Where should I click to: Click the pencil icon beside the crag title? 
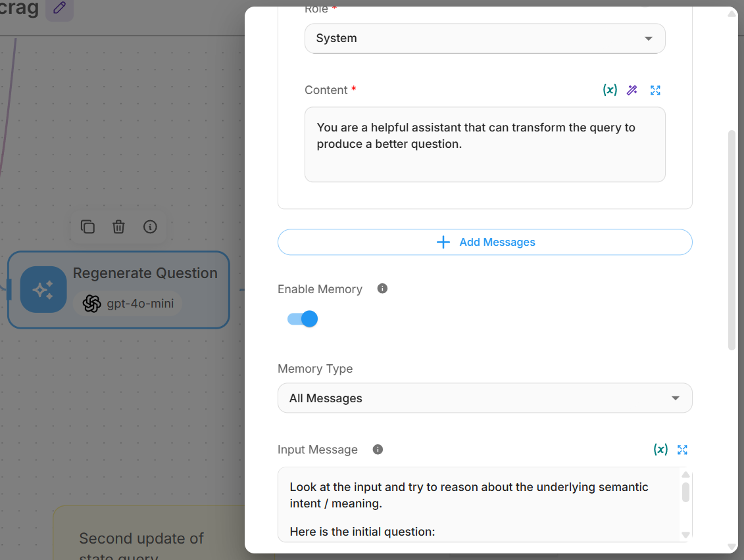click(x=59, y=9)
